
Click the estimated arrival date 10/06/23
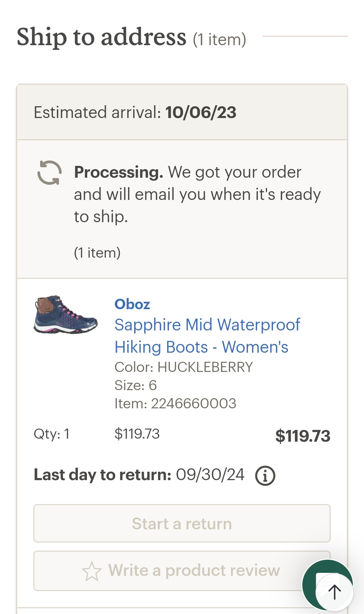pos(201,112)
